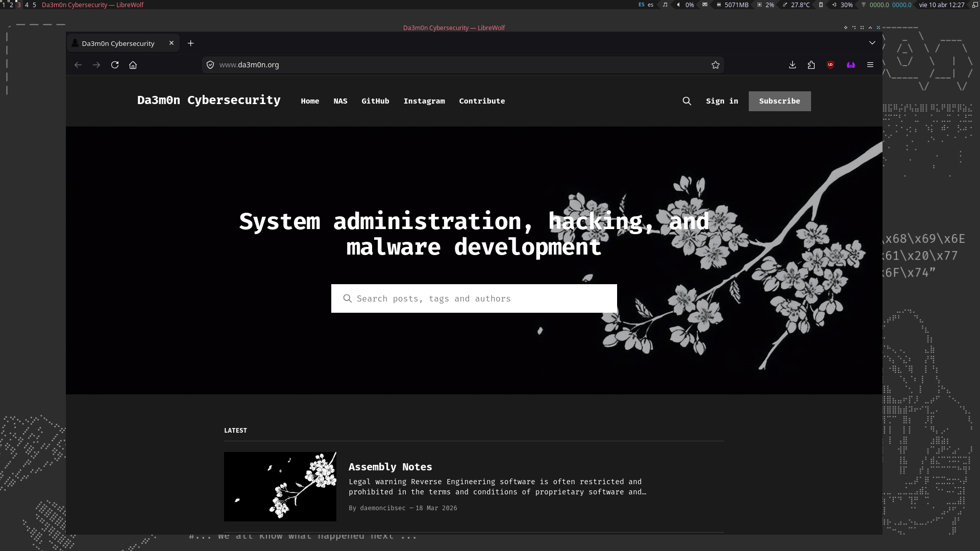Image resolution: width=980 pixels, height=551 pixels.
Task: Open a new browser tab
Action: point(191,43)
